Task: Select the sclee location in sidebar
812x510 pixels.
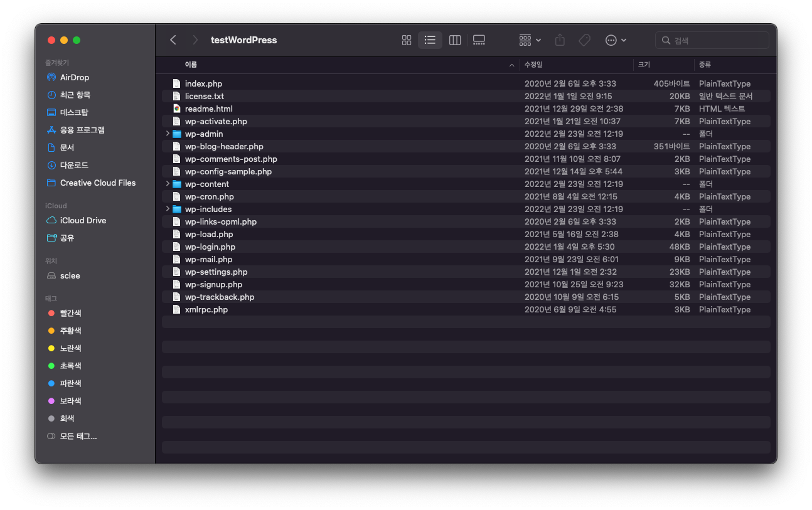Action: (x=70, y=275)
